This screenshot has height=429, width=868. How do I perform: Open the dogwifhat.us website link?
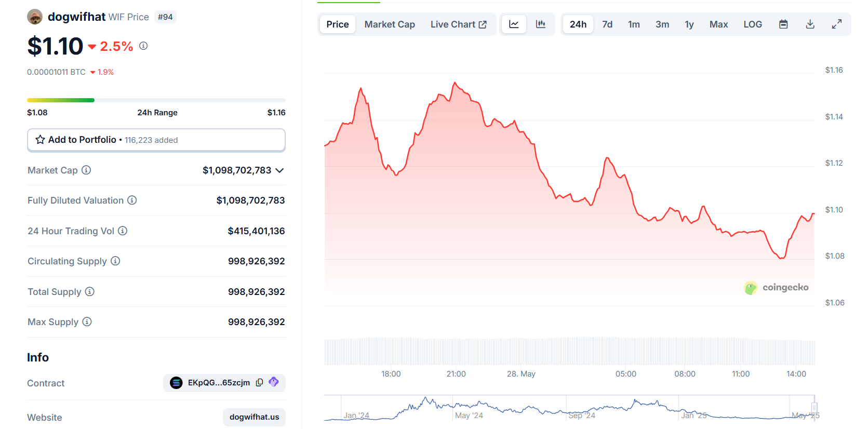click(255, 417)
